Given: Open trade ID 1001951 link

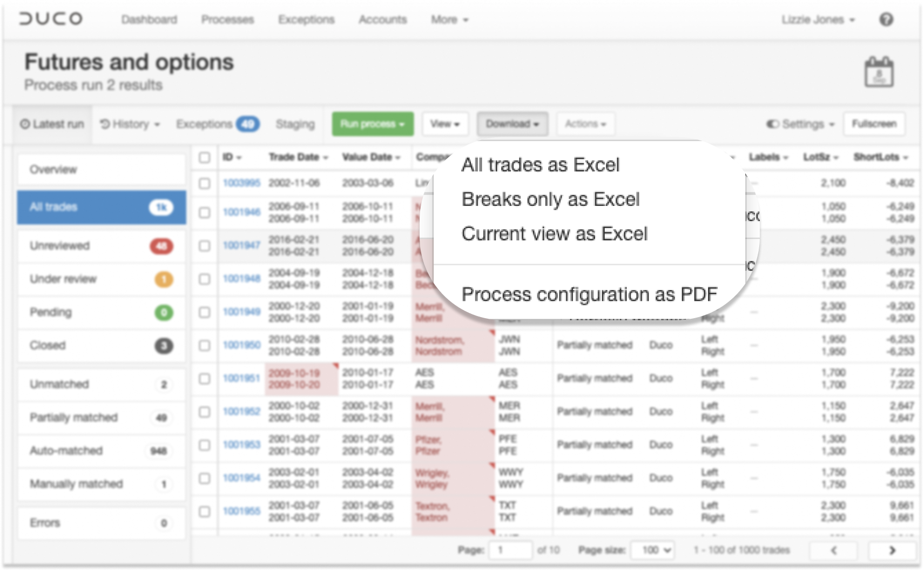Looking at the screenshot, I should point(241,378).
